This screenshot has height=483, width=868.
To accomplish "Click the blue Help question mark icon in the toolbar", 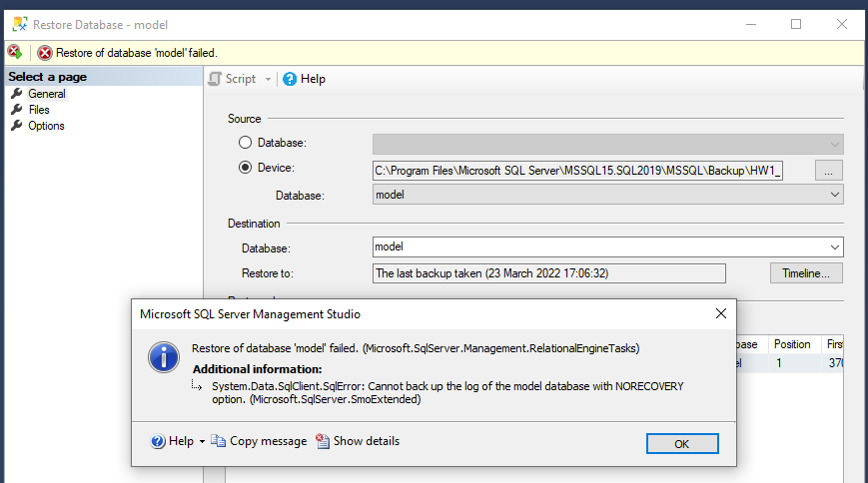I will tap(290, 79).
